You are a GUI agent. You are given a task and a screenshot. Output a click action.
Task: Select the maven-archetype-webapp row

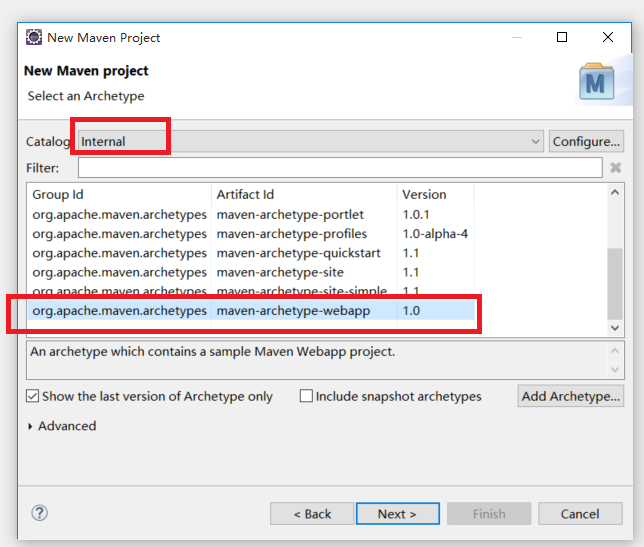[x=251, y=310]
